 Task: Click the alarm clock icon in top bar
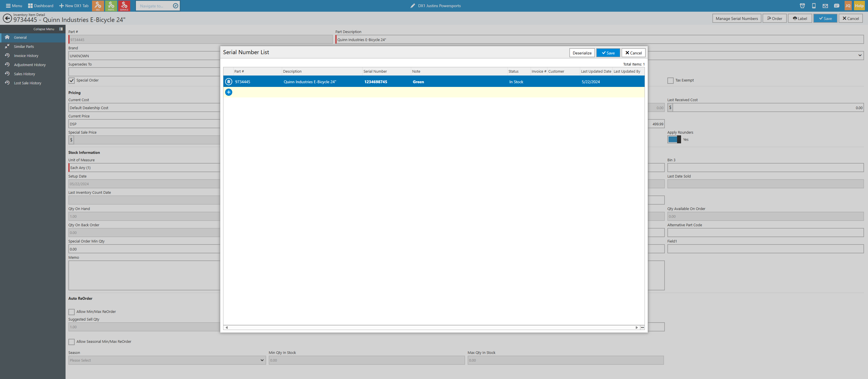point(802,6)
